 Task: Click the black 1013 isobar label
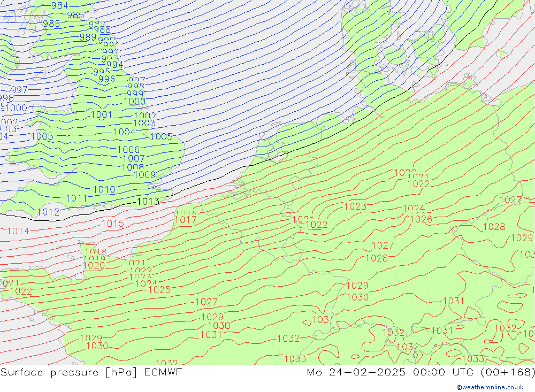148,202
